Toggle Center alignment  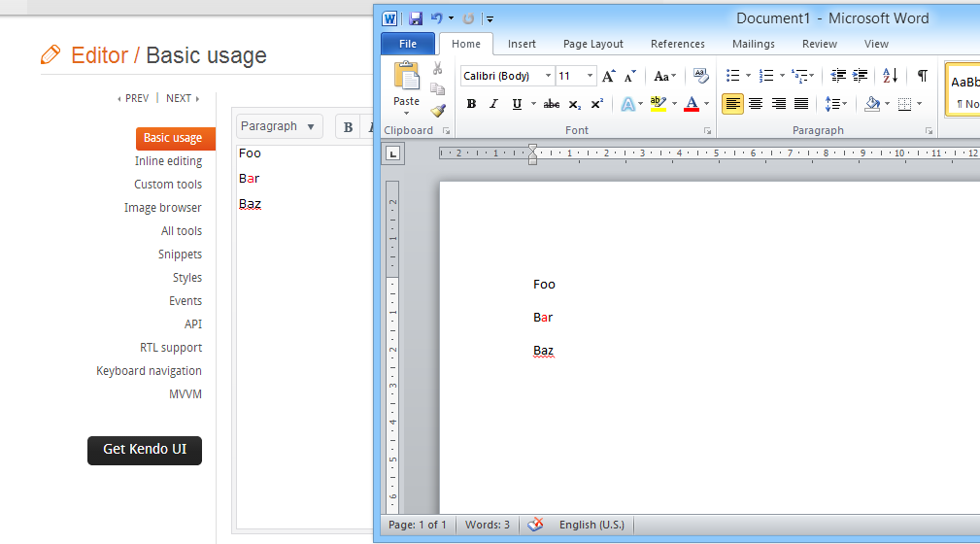click(756, 104)
